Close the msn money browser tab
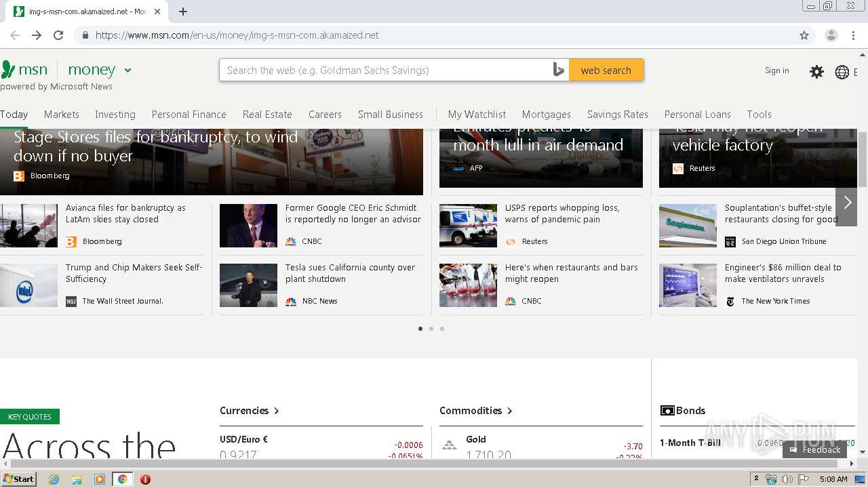This screenshot has height=488, width=868. coord(157,12)
